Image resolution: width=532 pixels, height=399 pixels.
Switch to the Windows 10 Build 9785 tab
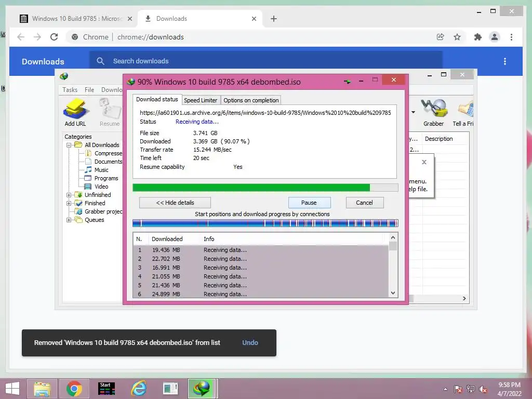[x=76, y=19]
